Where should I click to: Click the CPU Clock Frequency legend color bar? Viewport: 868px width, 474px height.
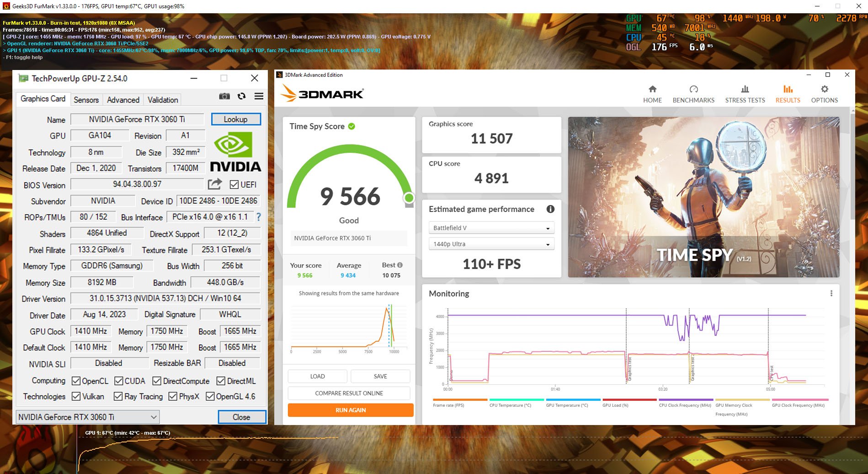[686, 399]
